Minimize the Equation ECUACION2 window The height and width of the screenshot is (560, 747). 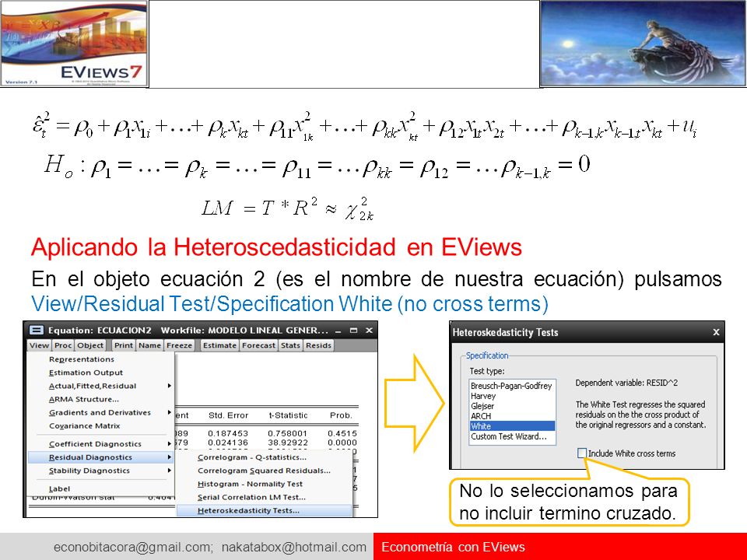(x=338, y=331)
